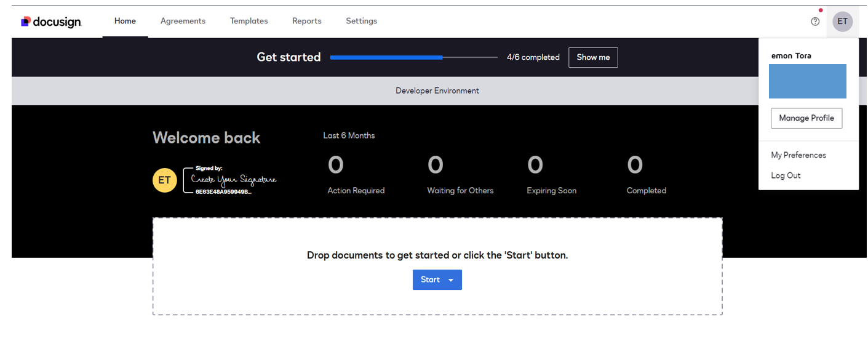
Task: Click the 'emon Tora' account name
Action: pyautogui.click(x=791, y=55)
